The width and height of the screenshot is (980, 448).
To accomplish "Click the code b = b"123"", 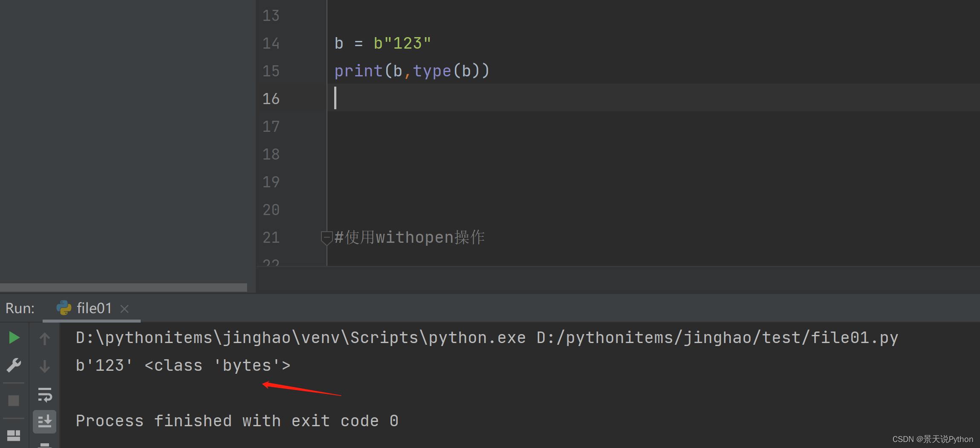I will 383,44.
